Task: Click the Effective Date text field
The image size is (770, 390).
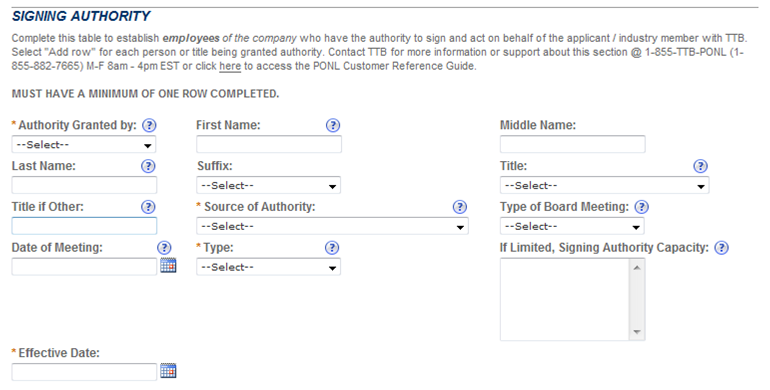Action: 84,372
